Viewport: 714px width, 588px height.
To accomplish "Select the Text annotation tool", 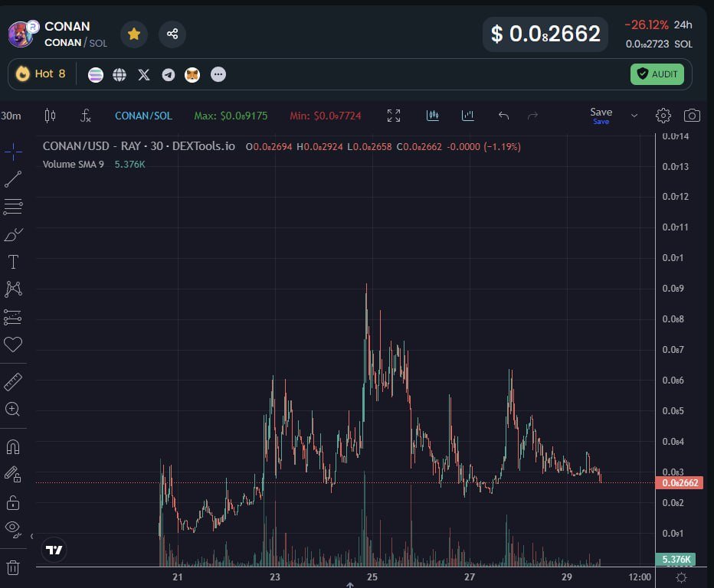I will [13, 262].
